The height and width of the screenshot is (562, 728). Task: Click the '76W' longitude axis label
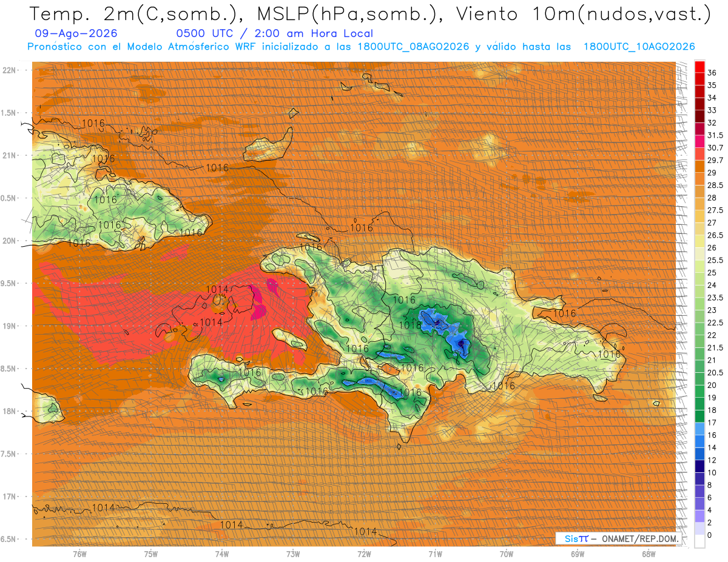click(79, 554)
